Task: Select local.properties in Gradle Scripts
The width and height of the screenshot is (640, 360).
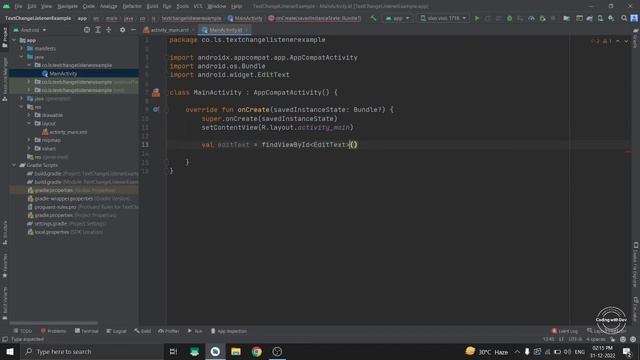Action: (x=65, y=232)
